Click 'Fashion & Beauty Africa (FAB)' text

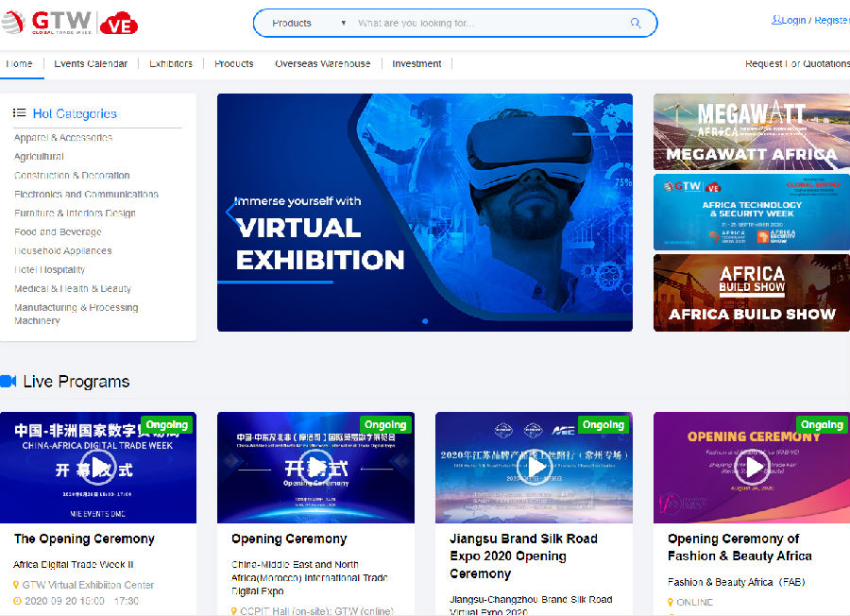point(736,582)
